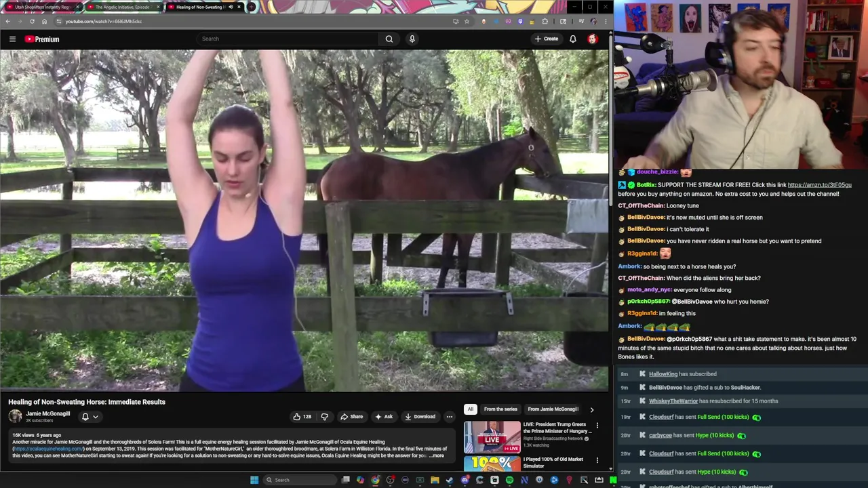Open YouTube notifications bell in the header
The image size is (868, 488).
[x=573, y=39]
